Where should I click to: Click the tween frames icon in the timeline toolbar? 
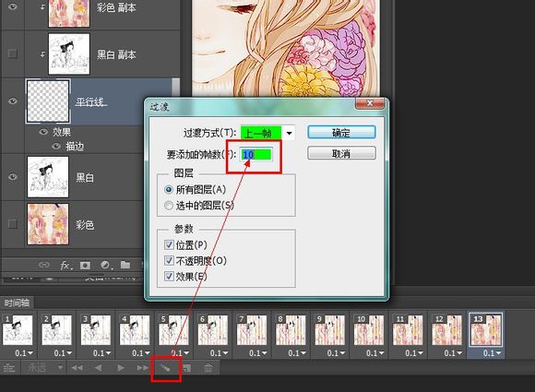point(165,368)
